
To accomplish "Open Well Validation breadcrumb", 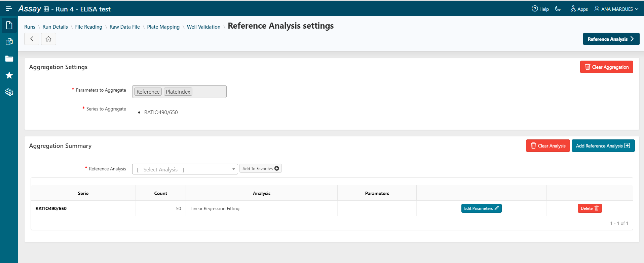I will [203, 27].
